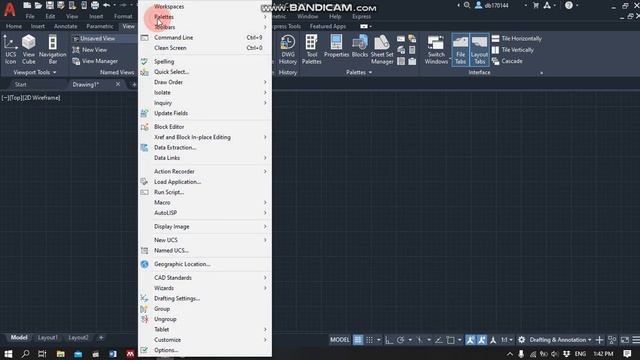This screenshot has width=640, height=360.
Task: Select Update Fields entry
Action: [x=205, y=113]
